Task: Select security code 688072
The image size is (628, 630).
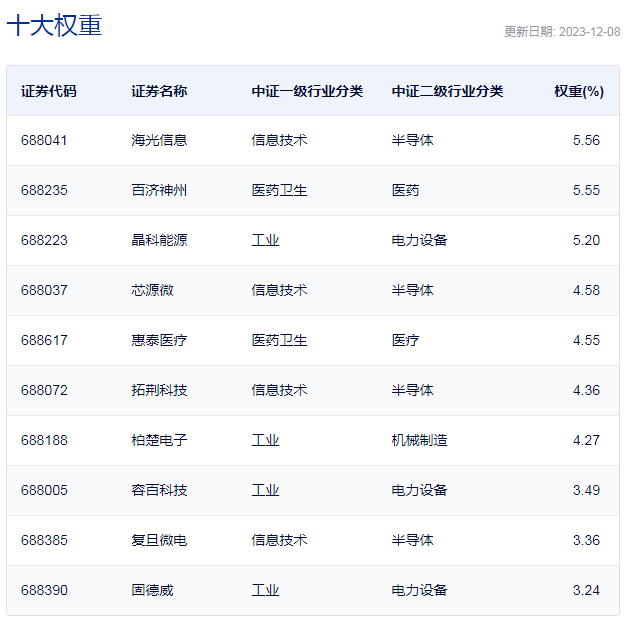Action: [44, 390]
